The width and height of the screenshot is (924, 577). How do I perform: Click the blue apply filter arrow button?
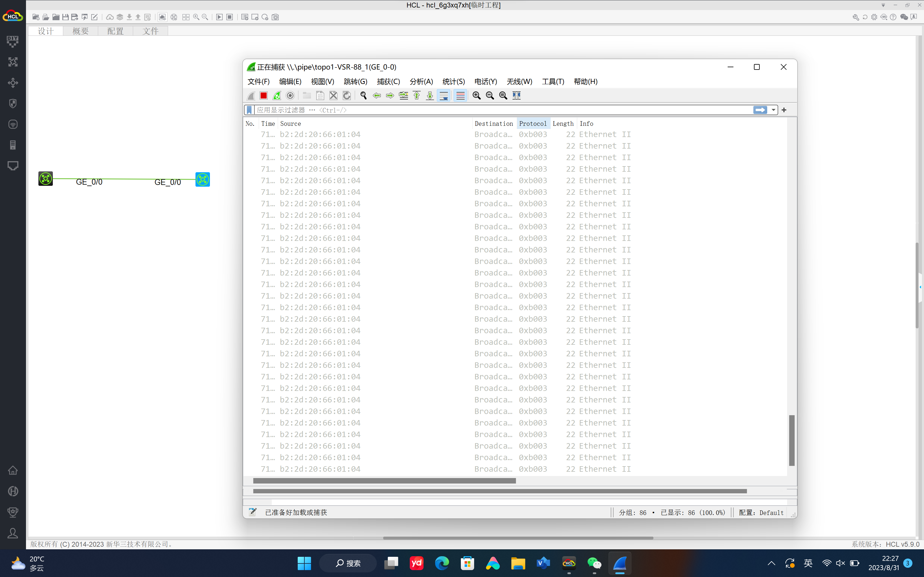(760, 110)
